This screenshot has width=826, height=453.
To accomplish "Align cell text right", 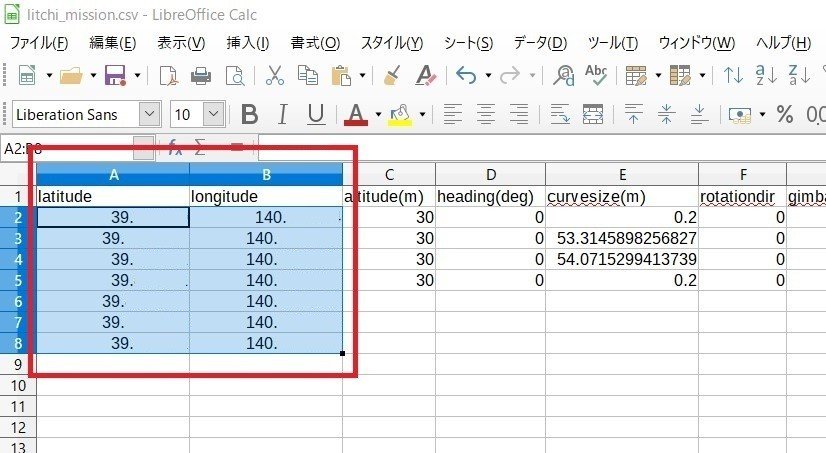I will coord(519,114).
